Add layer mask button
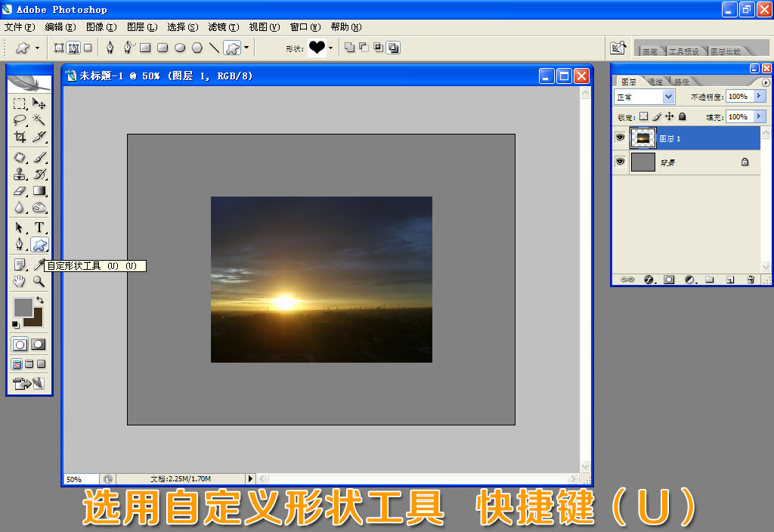 669,280
